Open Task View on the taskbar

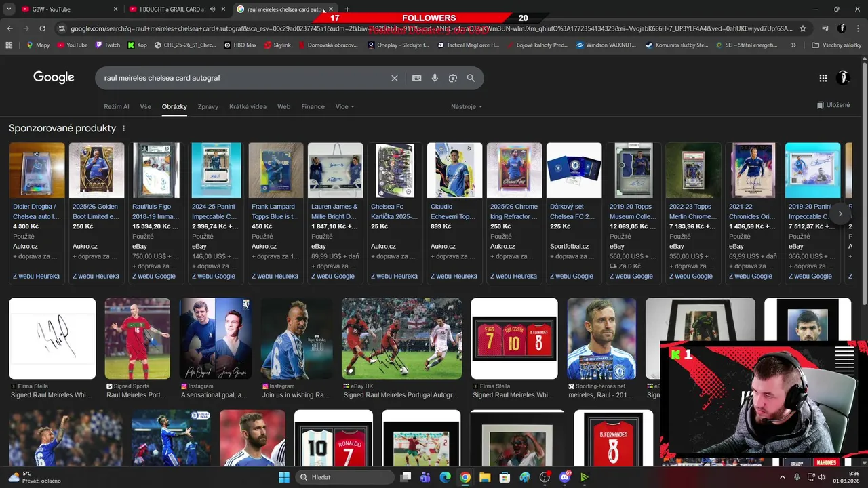[x=406, y=477]
